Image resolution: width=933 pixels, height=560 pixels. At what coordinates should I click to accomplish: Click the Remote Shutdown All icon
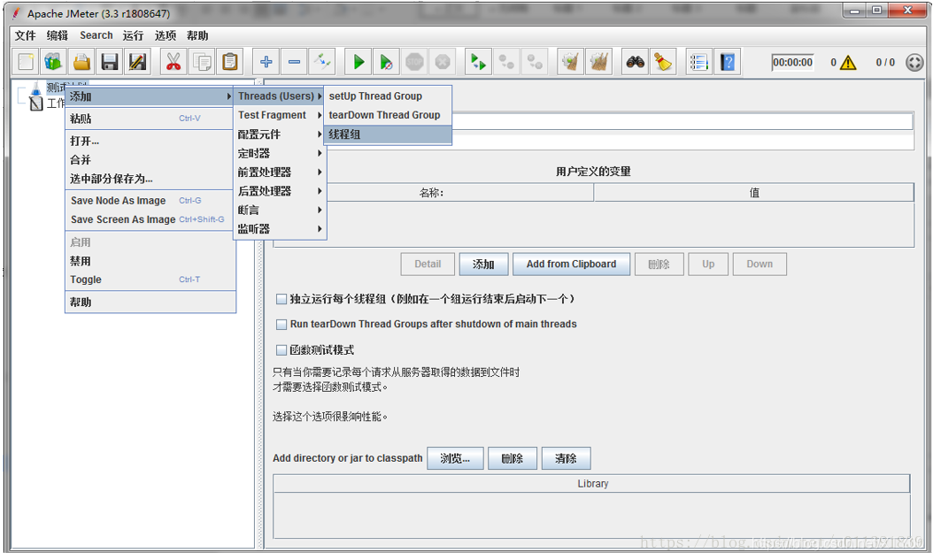tap(535, 62)
